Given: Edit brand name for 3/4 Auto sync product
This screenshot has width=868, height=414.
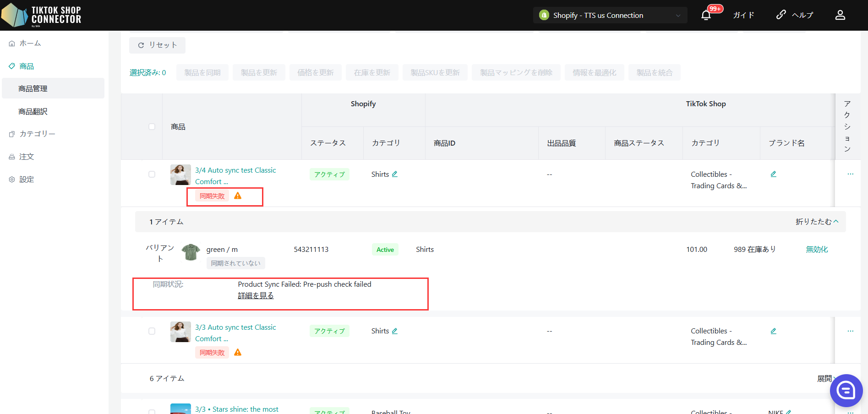Looking at the screenshot, I should coord(773,174).
